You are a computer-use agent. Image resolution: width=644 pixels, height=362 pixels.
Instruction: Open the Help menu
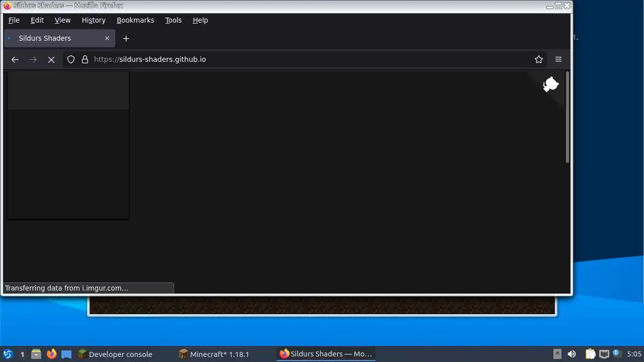coord(200,20)
